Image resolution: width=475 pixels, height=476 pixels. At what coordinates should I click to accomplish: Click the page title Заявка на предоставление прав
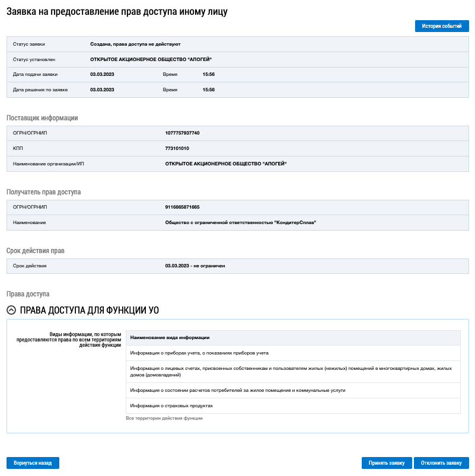coord(117,11)
